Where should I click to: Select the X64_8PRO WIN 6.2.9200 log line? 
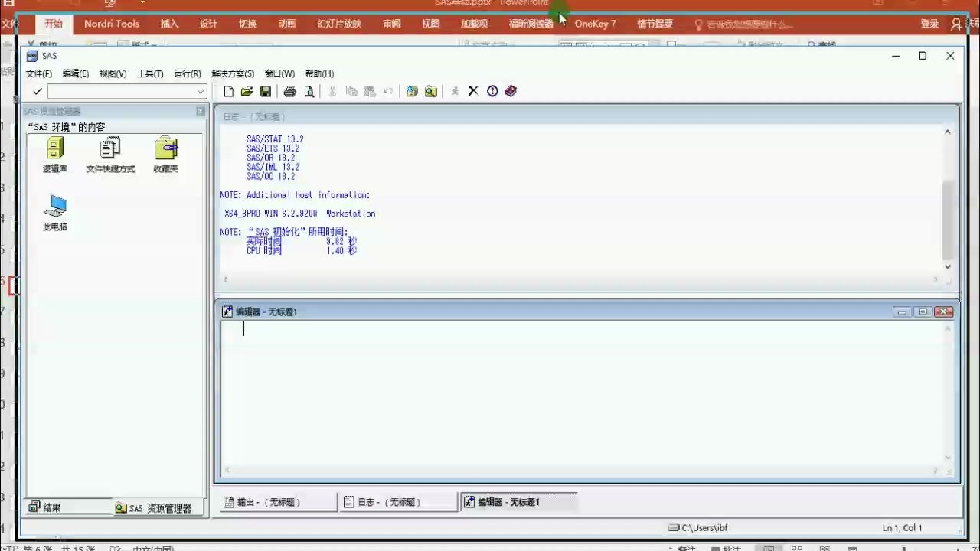[x=300, y=214]
